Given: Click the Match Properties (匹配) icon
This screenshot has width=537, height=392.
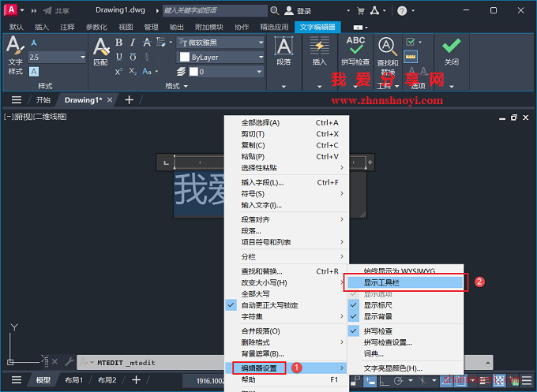Looking at the screenshot, I should 100,50.
